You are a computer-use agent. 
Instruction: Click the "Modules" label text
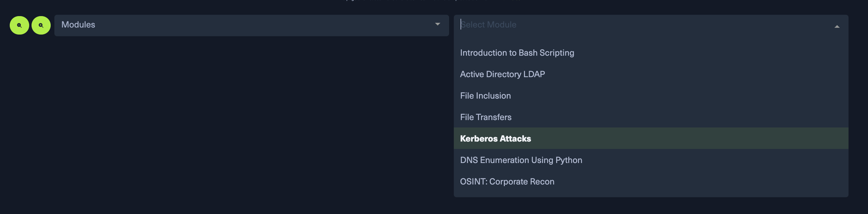[x=78, y=25]
